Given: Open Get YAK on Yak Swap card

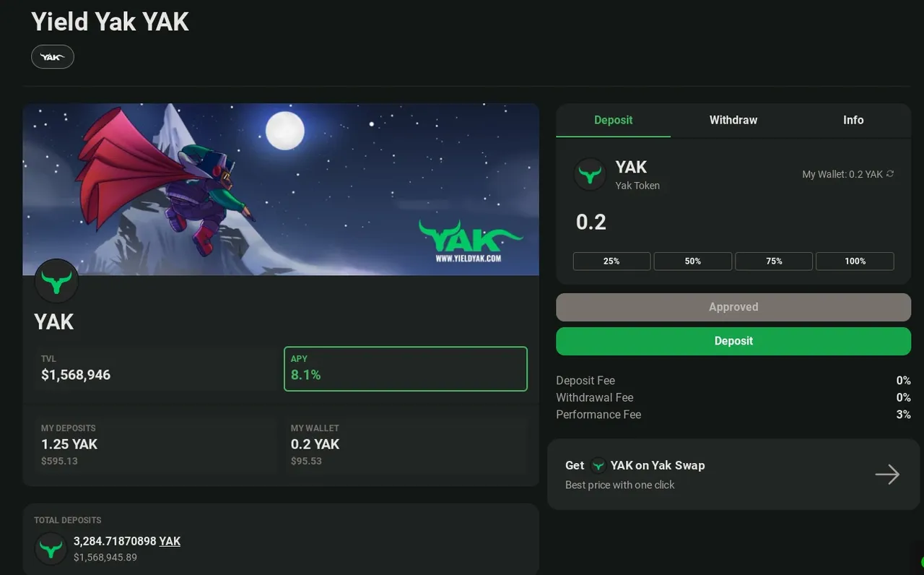Looking at the screenshot, I should point(733,475).
